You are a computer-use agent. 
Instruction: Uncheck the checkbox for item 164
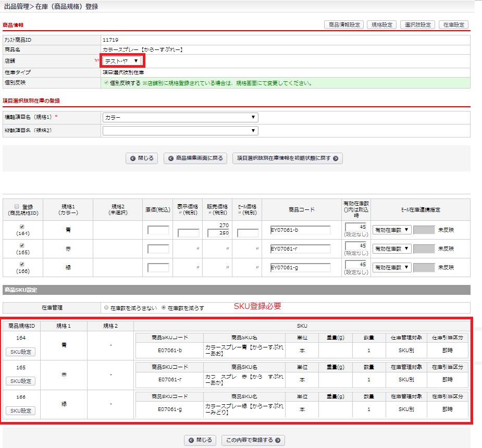tap(21, 227)
